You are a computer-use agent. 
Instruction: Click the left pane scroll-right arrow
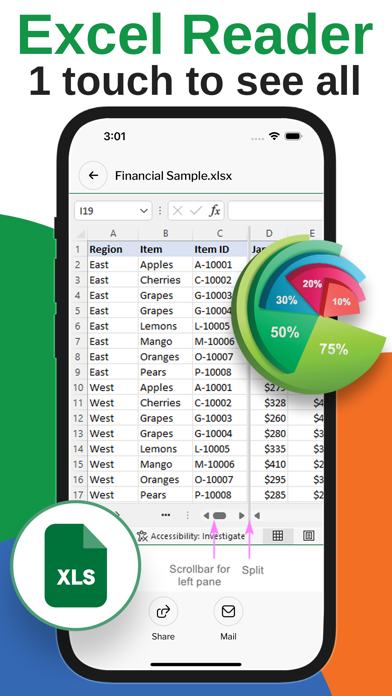(242, 516)
